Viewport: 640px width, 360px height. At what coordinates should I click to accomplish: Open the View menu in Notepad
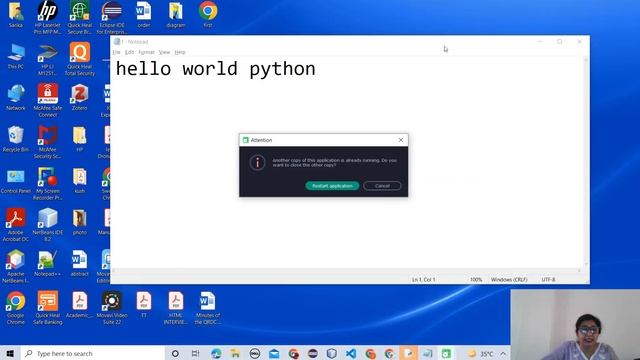(164, 52)
